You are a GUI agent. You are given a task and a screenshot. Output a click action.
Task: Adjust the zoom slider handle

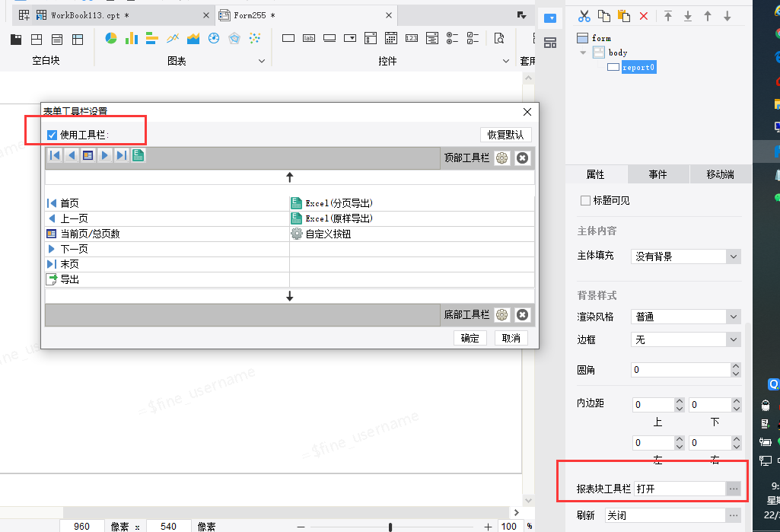pos(390,527)
